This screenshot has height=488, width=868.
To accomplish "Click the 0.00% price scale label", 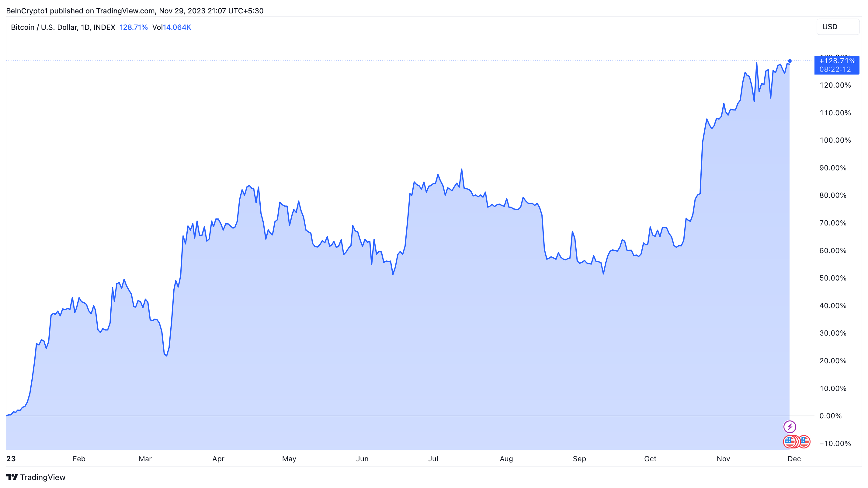I will point(830,416).
